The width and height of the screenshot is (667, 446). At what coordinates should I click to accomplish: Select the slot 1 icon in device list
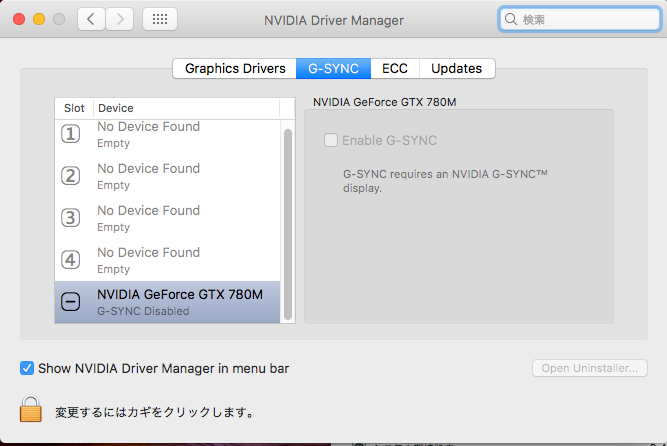point(71,134)
